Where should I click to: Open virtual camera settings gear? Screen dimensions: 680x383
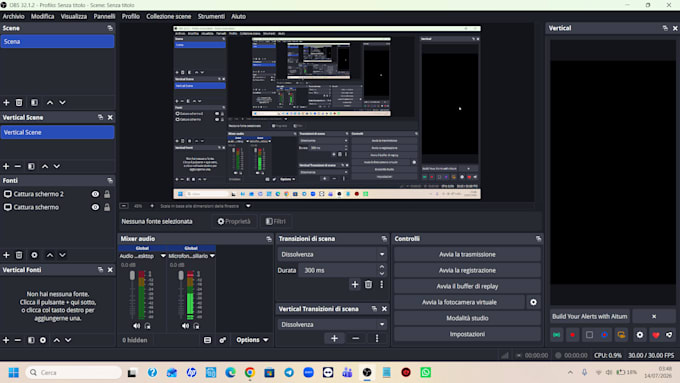click(533, 302)
